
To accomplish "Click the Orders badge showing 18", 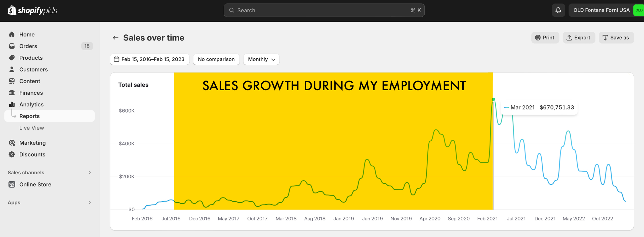I will 87,46.
